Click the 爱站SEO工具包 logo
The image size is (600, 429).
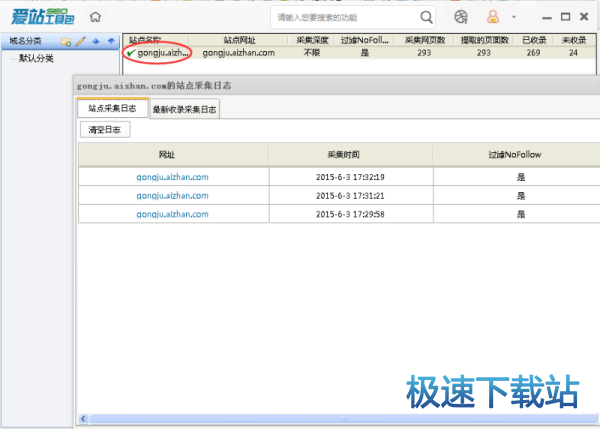tap(42, 16)
